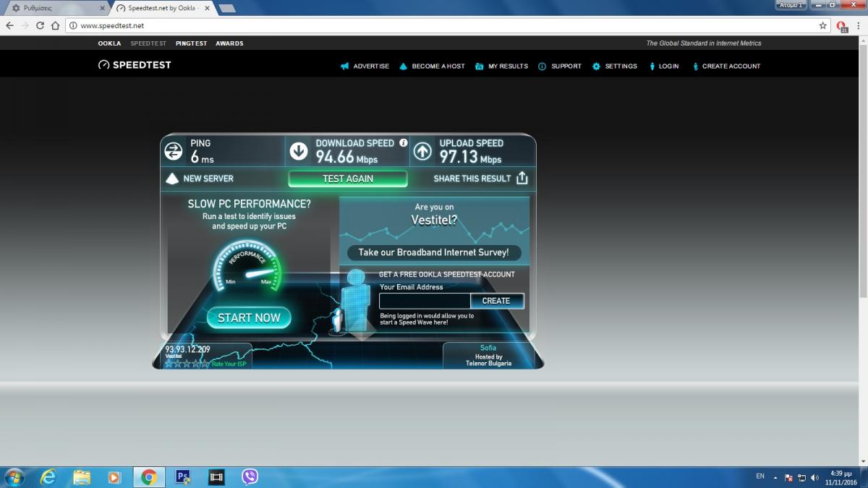Image resolution: width=868 pixels, height=488 pixels.
Task: Open the BECOME A HOST link
Action: (x=438, y=67)
